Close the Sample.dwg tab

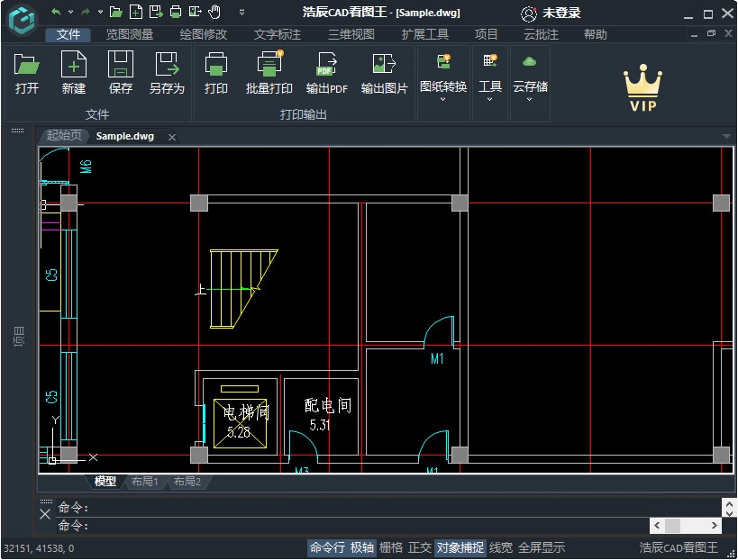pyautogui.click(x=172, y=137)
